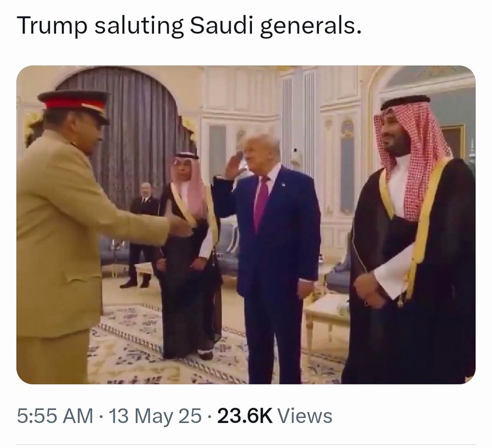The image size is (492, 448).
Task: Tap the dark-suited man standing in the background
Action: point(142,235)
